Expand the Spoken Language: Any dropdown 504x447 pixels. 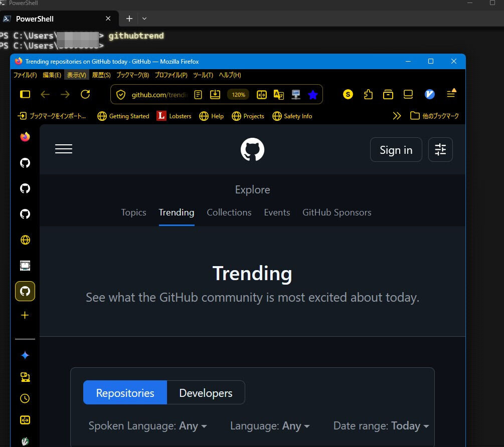tap(148, 426)
